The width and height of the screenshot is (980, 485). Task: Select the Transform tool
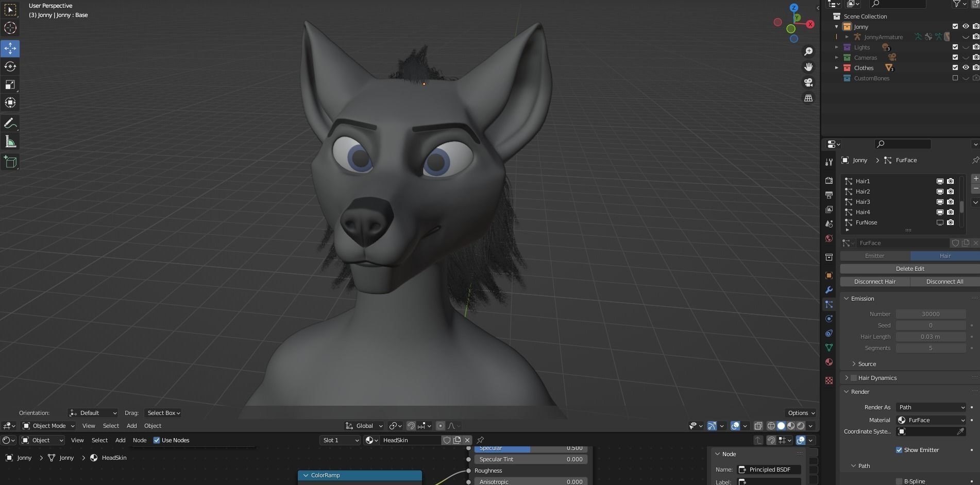point(10,102)
